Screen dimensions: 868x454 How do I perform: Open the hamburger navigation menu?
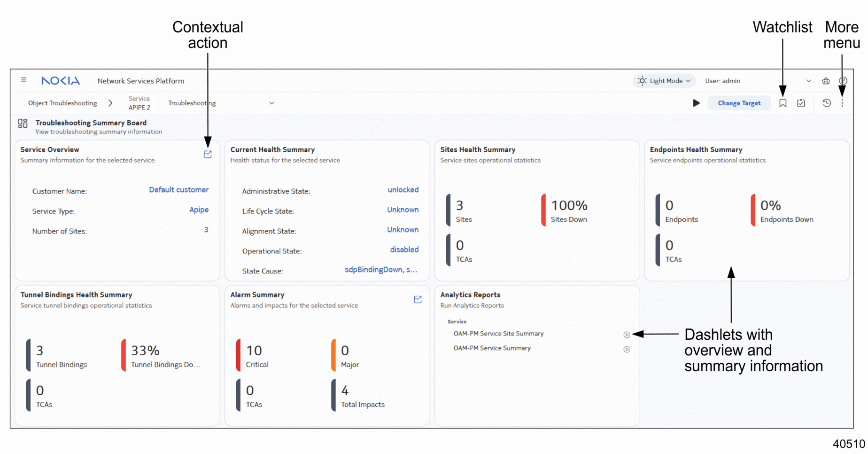[23, 80]
